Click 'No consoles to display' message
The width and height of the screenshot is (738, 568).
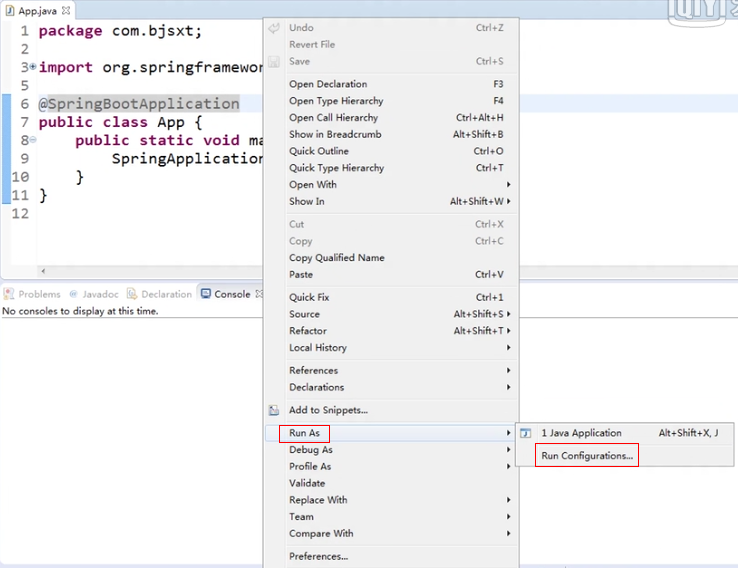click(80, 311)
